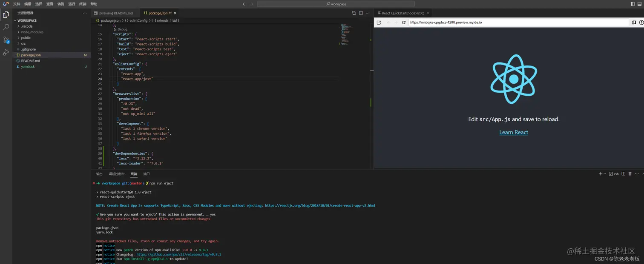This screenshot has width=644, height=264.
Task: Click the Learn React link in preview
Action: coord(514,132)
